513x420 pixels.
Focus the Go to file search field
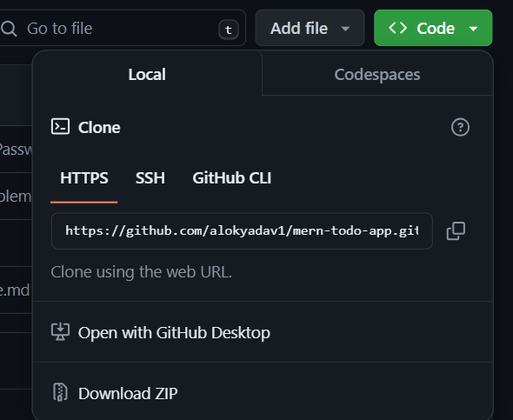(x=122, y=28)
